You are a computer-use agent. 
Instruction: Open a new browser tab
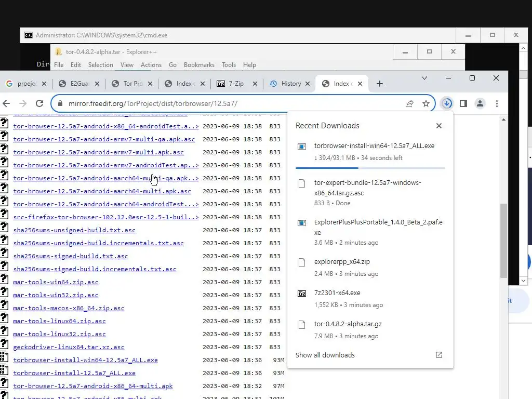point(380,84)
